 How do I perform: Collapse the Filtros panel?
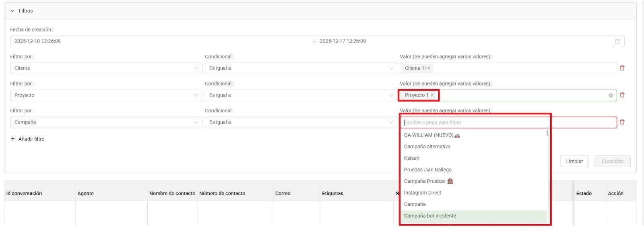[12, 11]
